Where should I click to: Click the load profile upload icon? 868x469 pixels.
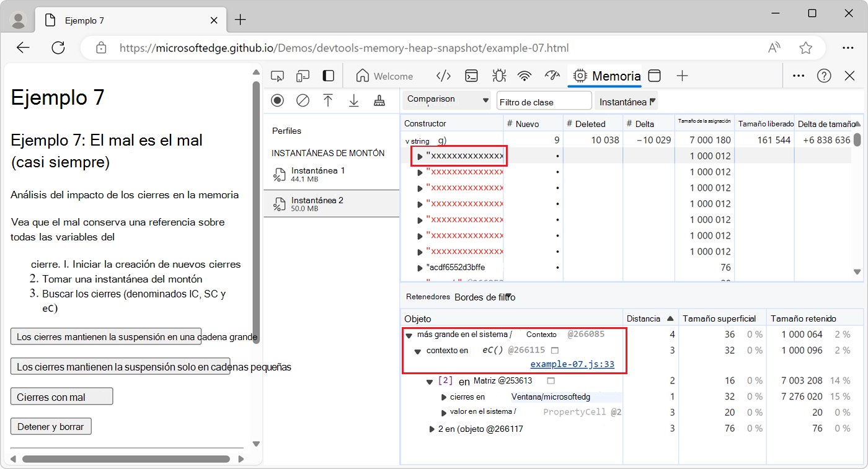328,100
